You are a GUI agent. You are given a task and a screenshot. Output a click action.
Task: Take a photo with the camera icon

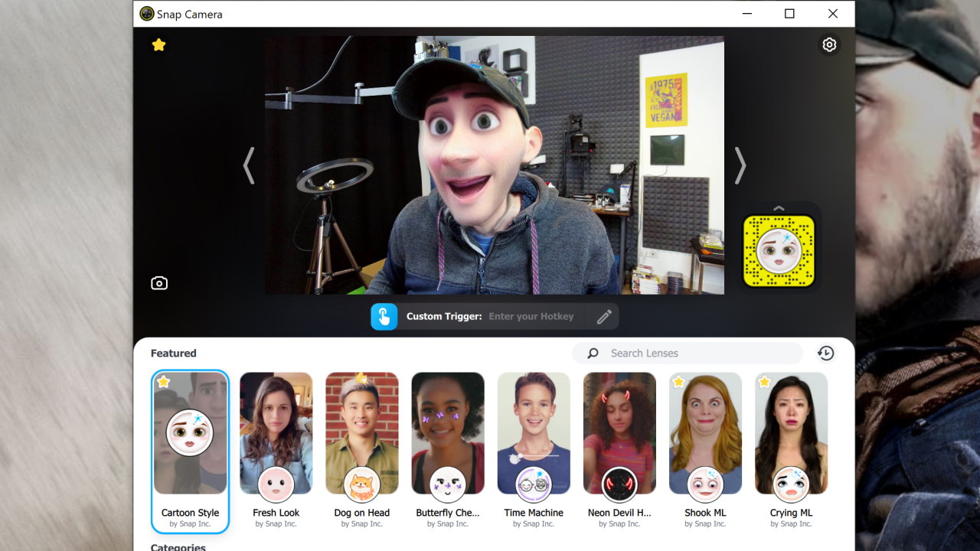click(158, 283)
